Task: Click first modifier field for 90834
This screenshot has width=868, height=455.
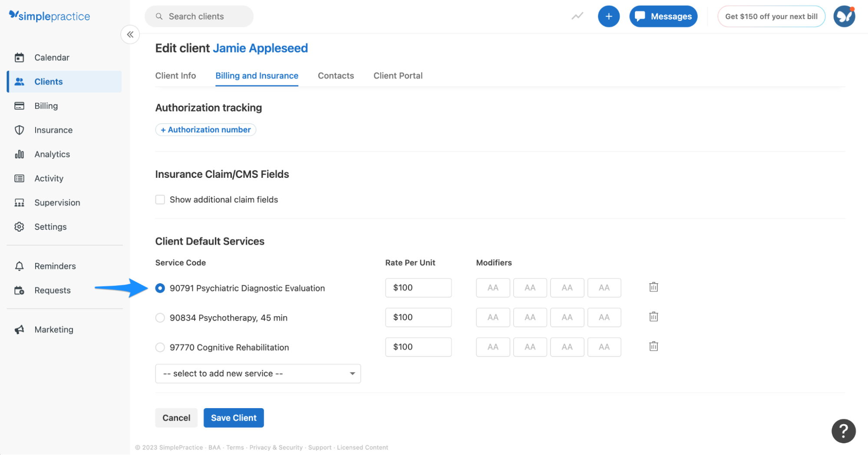Action: 493,318
